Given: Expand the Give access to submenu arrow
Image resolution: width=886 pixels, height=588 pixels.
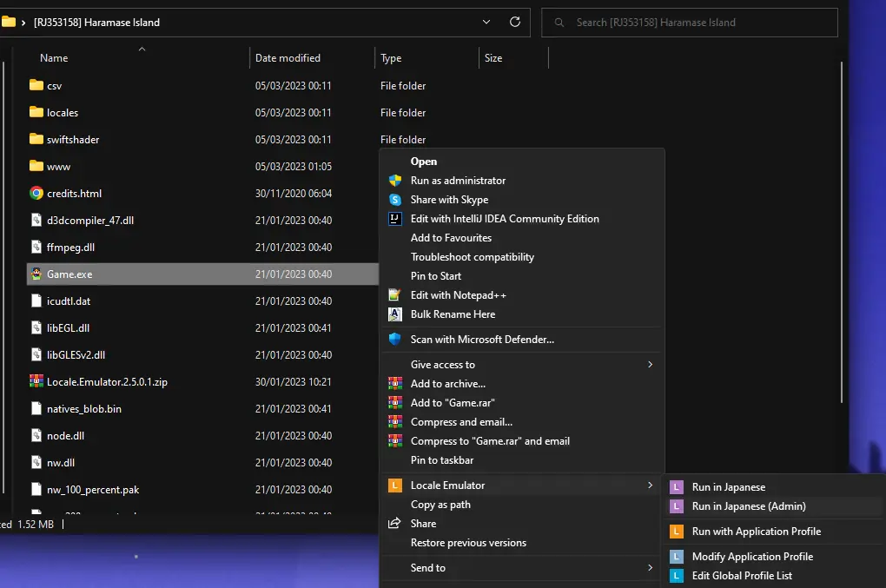Looking at the screenshot, I should (650, 365).
